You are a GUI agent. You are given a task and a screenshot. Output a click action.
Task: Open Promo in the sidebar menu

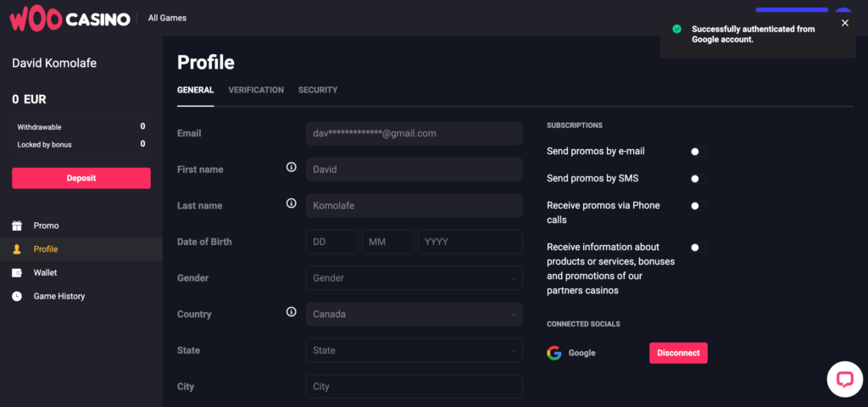pyautogui.click(x=46, y=226)
